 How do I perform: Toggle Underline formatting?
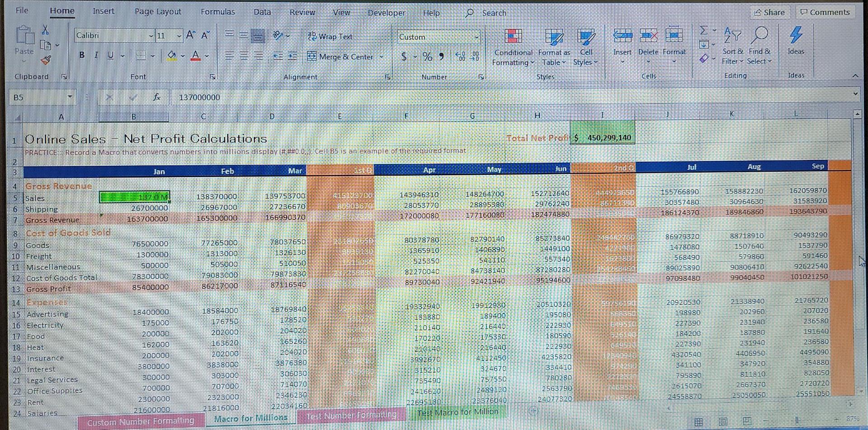[x=110, y=55]
